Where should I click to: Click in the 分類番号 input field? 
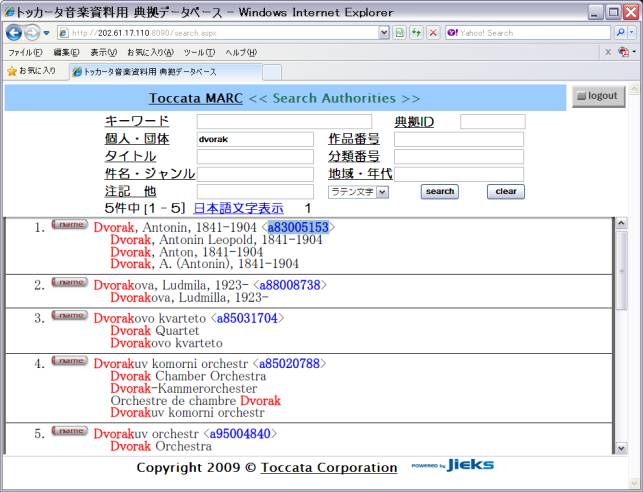459,157
